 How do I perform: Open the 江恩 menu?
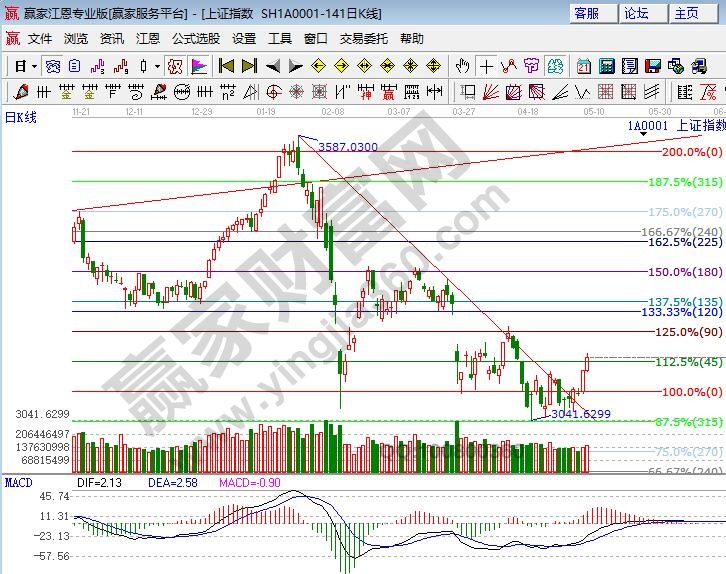coord(148,38)
